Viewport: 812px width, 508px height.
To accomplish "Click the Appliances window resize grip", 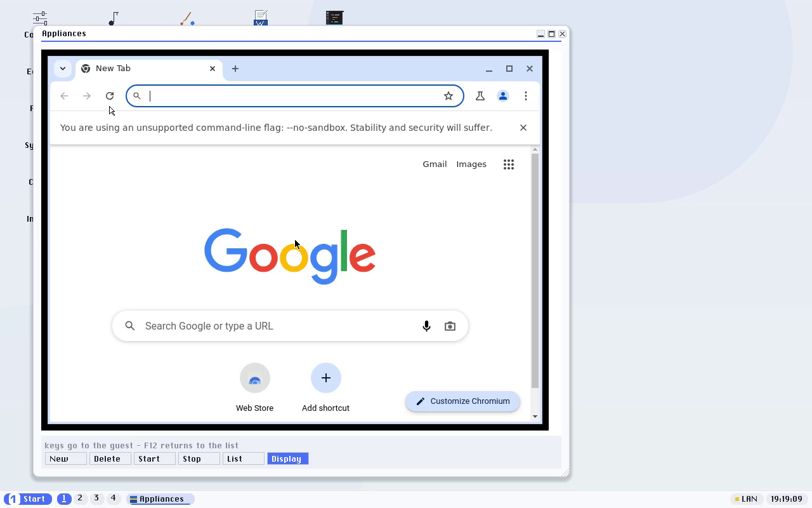I will click(x=565, y=472).
